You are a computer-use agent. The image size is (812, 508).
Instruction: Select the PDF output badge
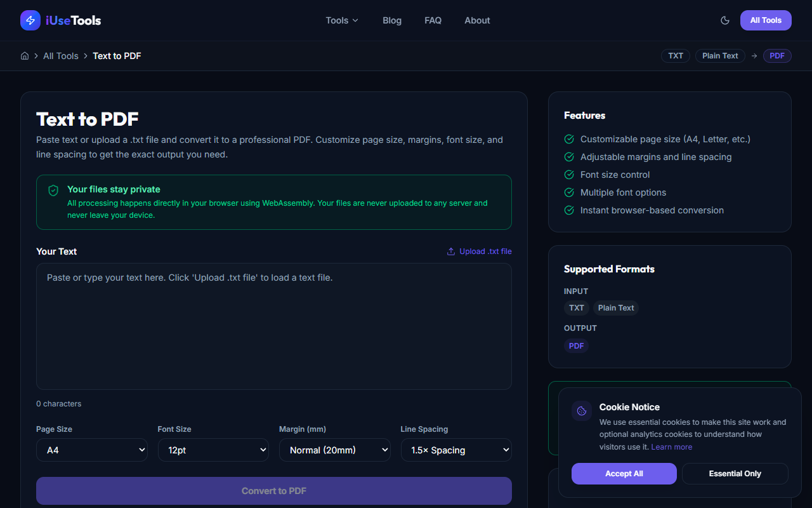pyautogui.click(x=576, y=345)
